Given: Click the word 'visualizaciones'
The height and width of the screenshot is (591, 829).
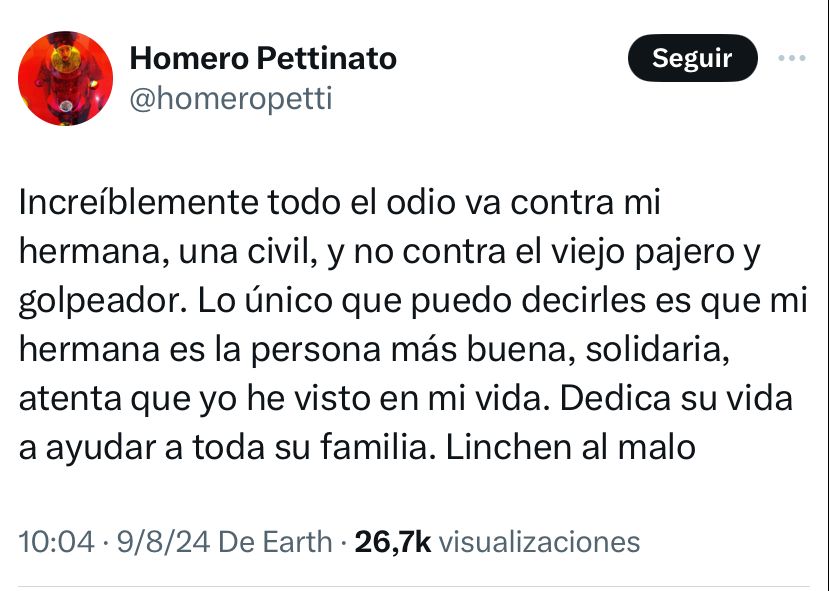Looking at the screenshot, I should [x=539, y=542].
